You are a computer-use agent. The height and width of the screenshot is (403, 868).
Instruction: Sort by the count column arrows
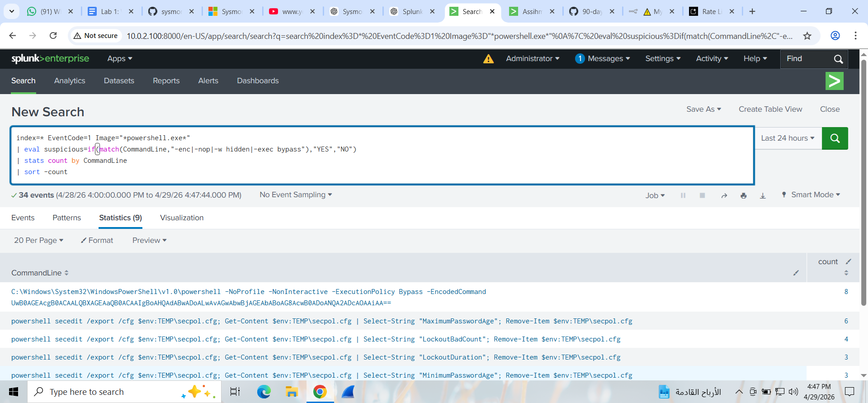click(846, 273)
